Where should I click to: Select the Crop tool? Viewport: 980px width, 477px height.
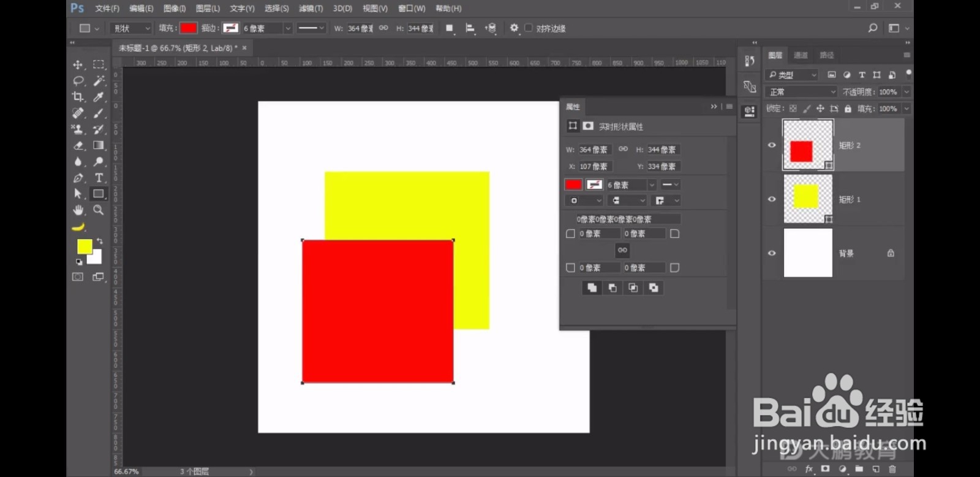(78, 97)
